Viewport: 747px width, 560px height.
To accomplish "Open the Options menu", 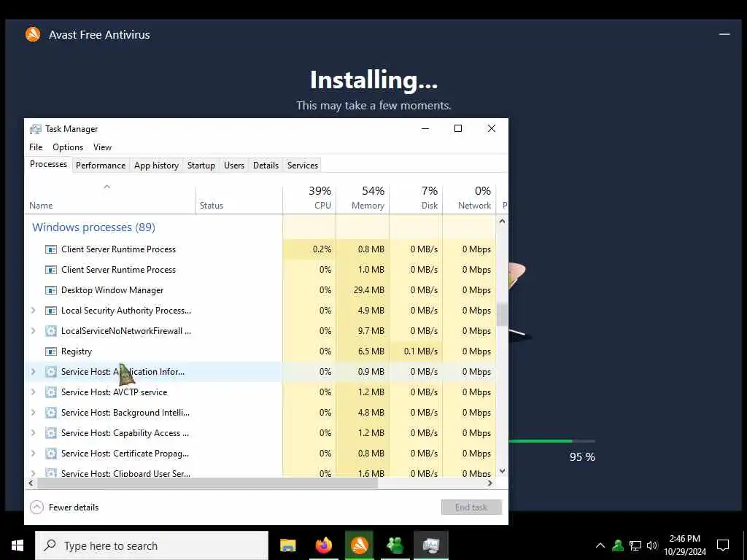I will [x=68, y=147].
